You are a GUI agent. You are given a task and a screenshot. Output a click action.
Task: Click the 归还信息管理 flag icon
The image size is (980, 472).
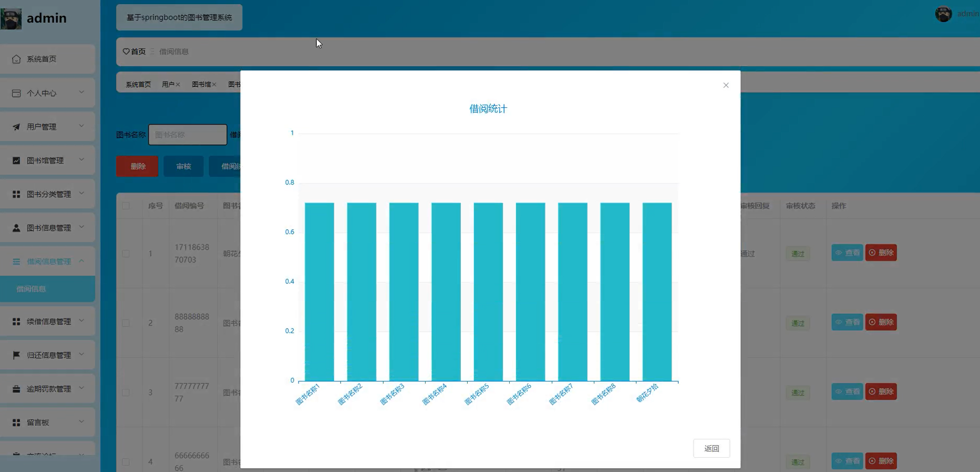pyautogui.click(x=16, y=355)
